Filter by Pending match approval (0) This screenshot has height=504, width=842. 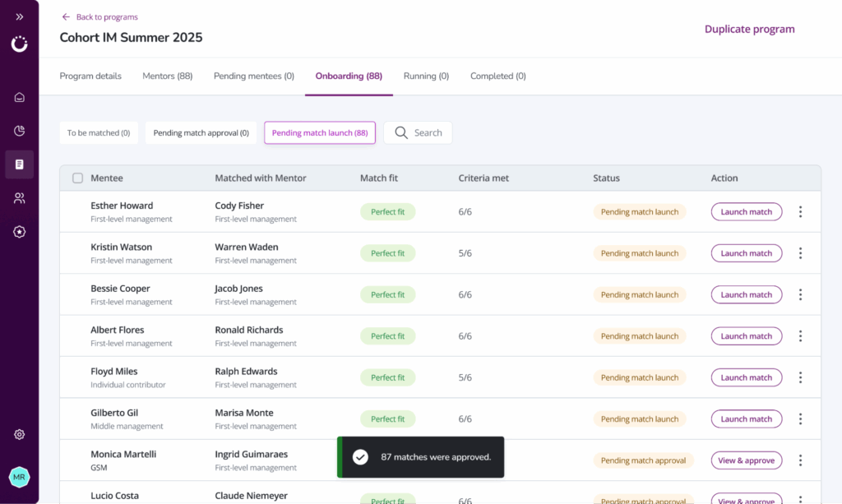(x=201, y=132)
